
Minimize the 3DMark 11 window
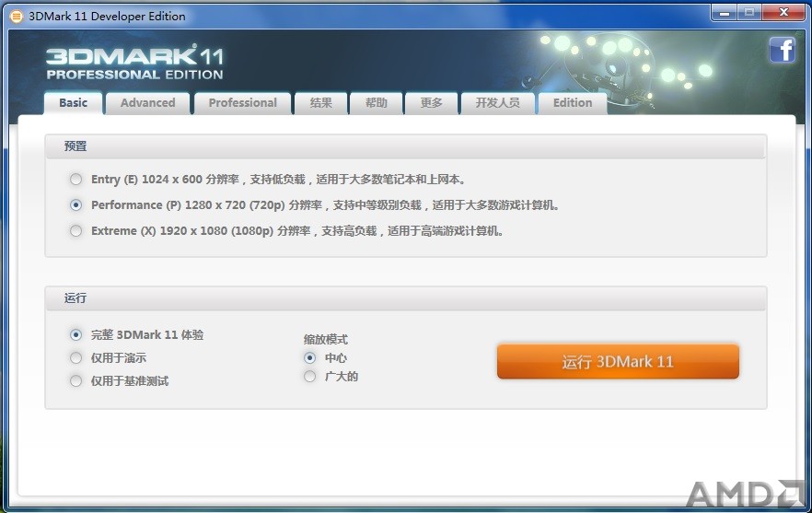(725, 13)
